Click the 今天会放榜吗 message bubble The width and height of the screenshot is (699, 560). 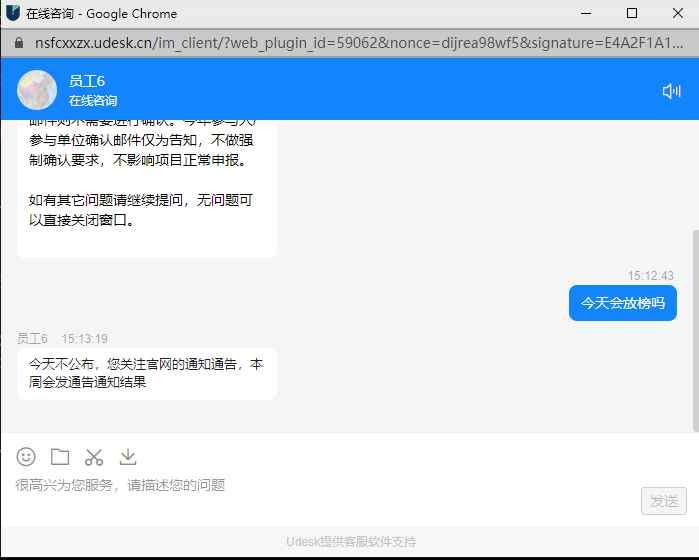point(623,303)
